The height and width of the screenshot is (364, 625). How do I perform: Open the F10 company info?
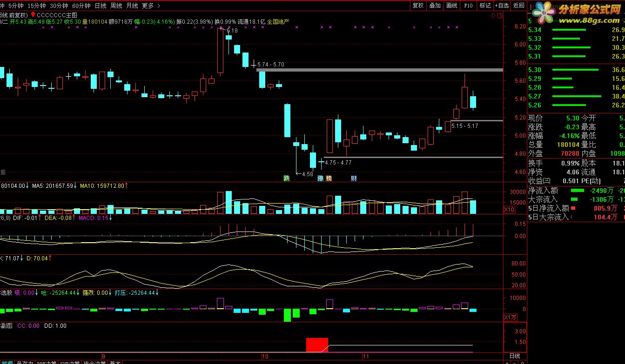coord(468,6)
